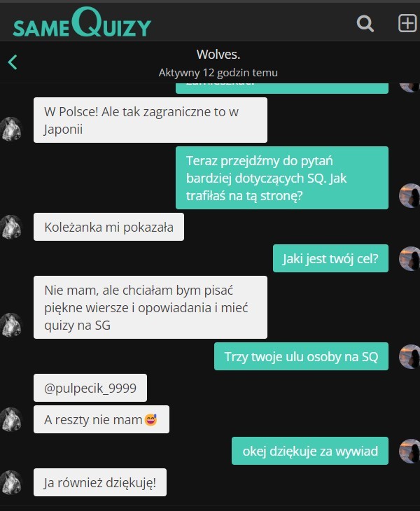Click avatar next to 'Ja również dziękuję!'

click(x=10, y=482)
